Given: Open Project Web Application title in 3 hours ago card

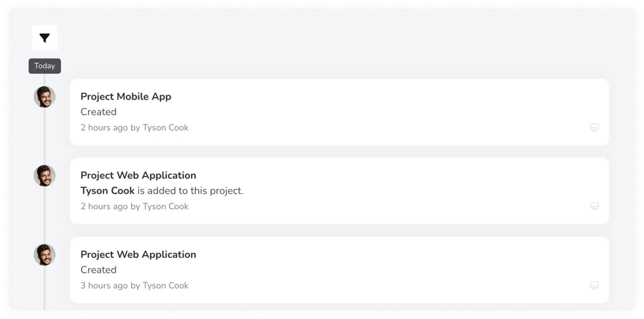Looking at the screenshot, I should coord(138,255).
